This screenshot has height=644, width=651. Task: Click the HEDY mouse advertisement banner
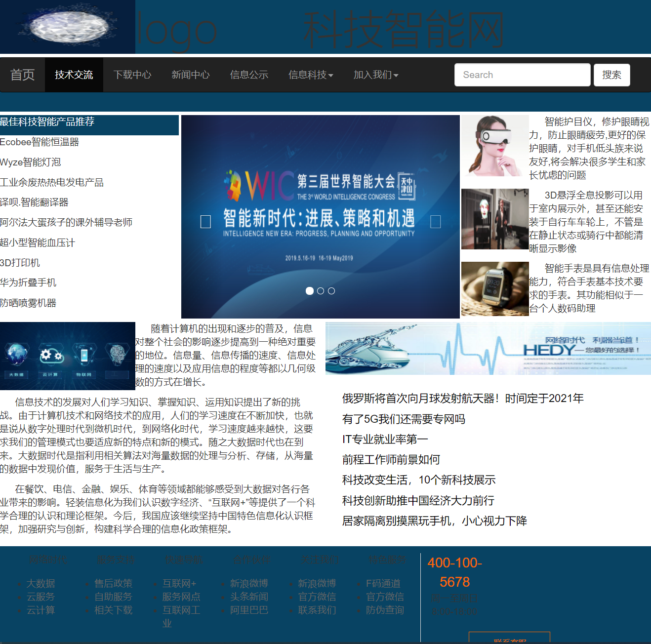(488, 348)
